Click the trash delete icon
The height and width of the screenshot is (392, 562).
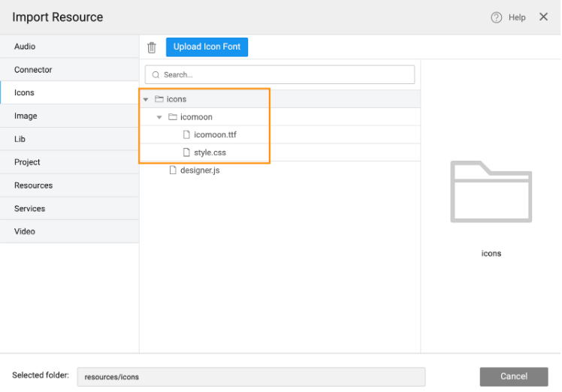click(152, 47)
